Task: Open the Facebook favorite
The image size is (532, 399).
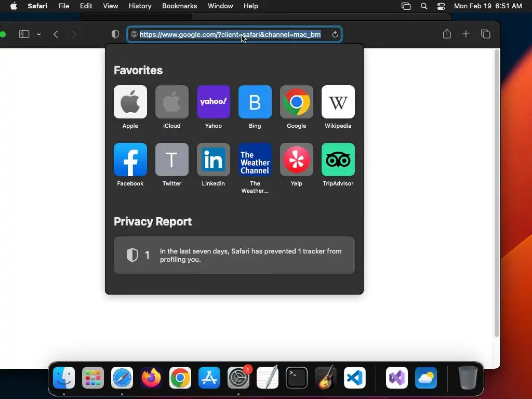Action: pyautogui.click(x=130, y=159)
